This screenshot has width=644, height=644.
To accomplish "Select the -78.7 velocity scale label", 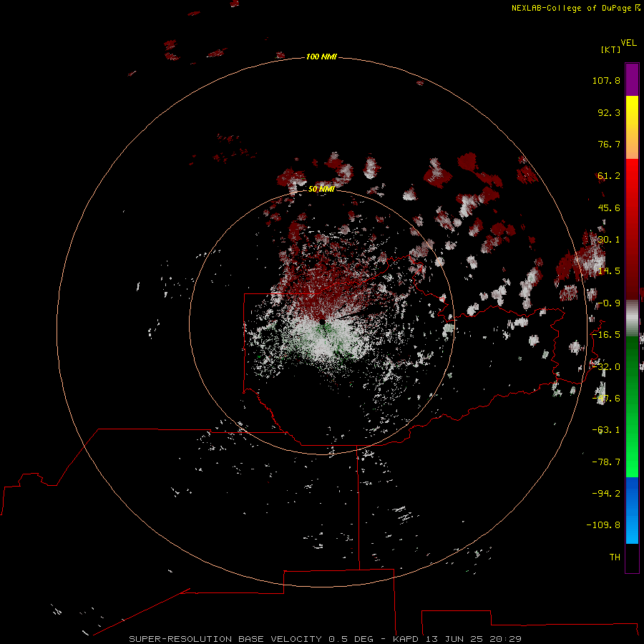I will [606, 462].
